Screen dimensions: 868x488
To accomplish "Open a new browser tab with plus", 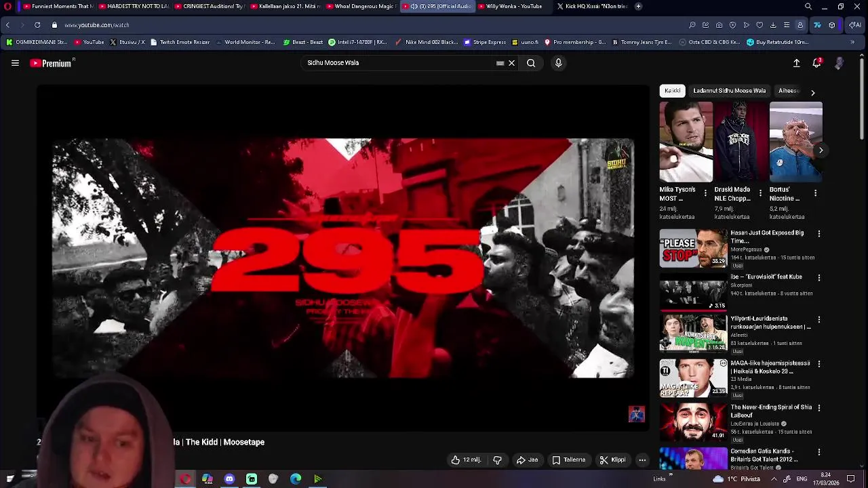I will [638, 6].
